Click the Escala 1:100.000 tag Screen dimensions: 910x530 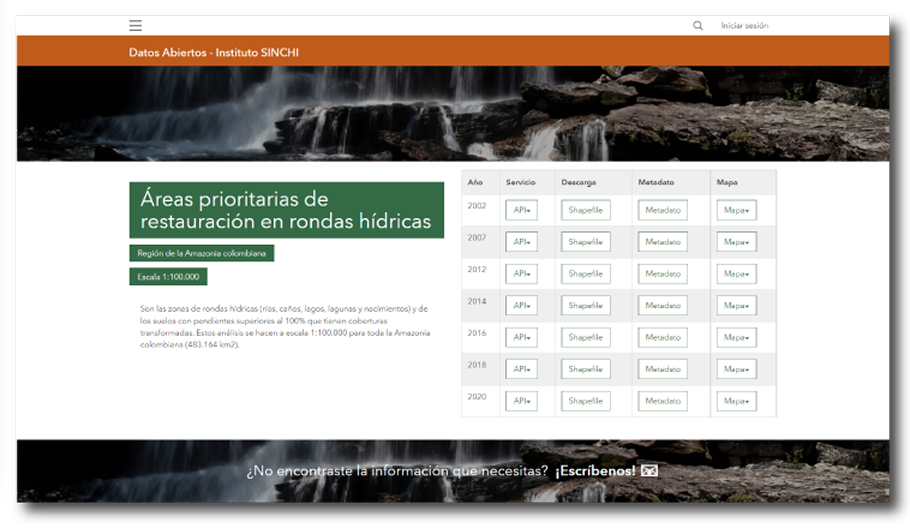coord(168,277)
